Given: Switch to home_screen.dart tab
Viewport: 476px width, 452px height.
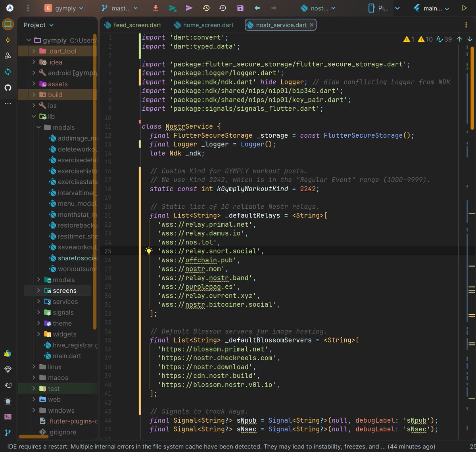Looking at the screenshot, I should point(204,25).
